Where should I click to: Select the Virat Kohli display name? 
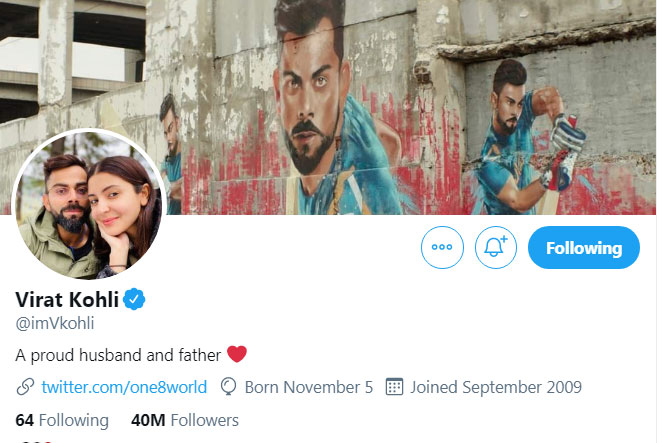67,299
